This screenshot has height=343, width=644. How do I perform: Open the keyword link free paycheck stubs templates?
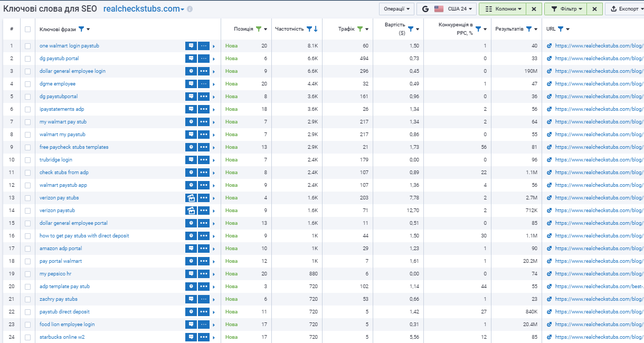coord(74,147)
